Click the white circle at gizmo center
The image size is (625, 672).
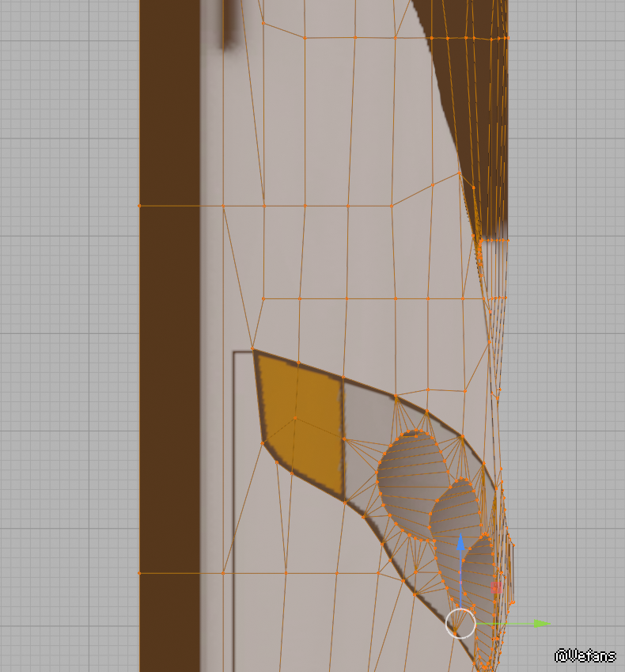click(460, 624)
